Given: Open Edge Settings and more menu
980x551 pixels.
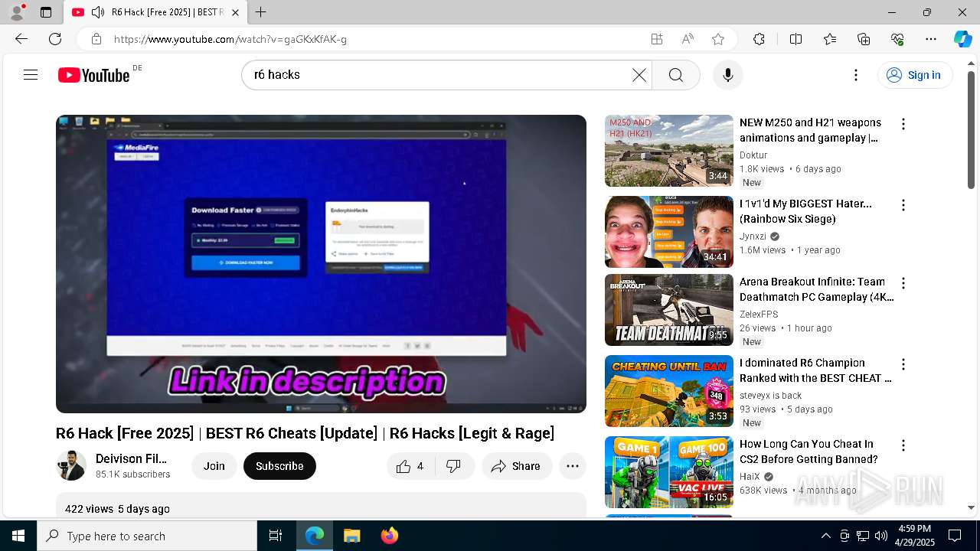Looking at the screenshot, I should pyautogui.click(x=931, y=39).
